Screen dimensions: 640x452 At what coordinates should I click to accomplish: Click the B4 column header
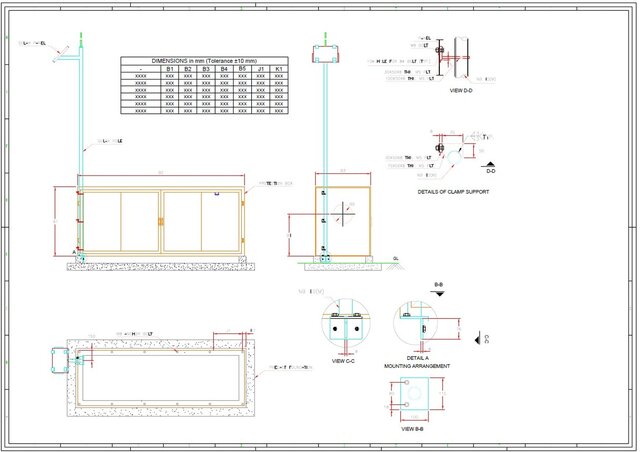[224, 70]
